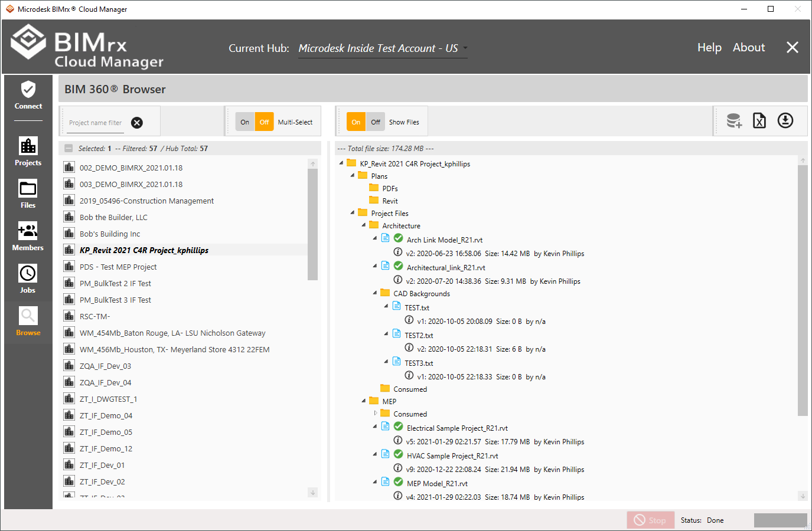Screen dimensions: 812x531
Task: Click the project list vertical scrollbar
Action: (x=313, y=224)
